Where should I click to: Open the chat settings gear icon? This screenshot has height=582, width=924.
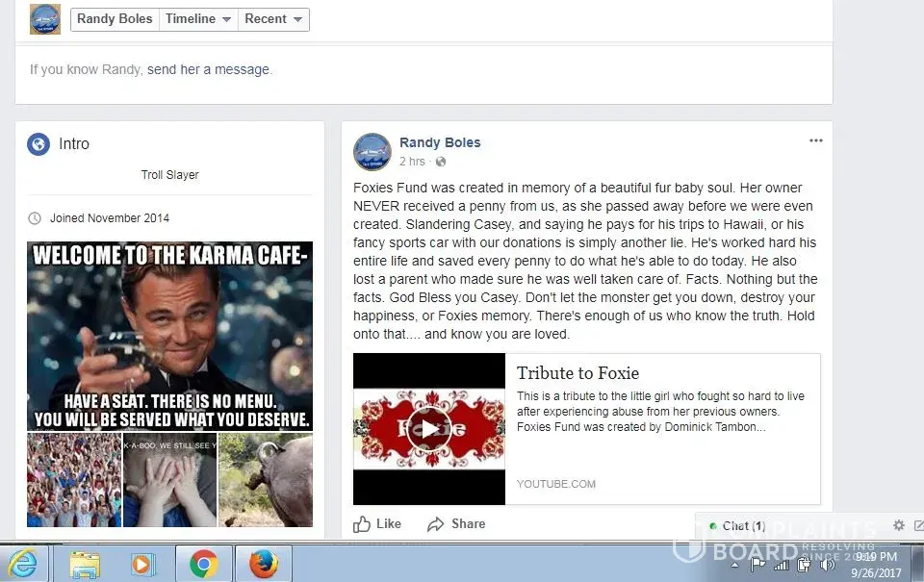899,525
